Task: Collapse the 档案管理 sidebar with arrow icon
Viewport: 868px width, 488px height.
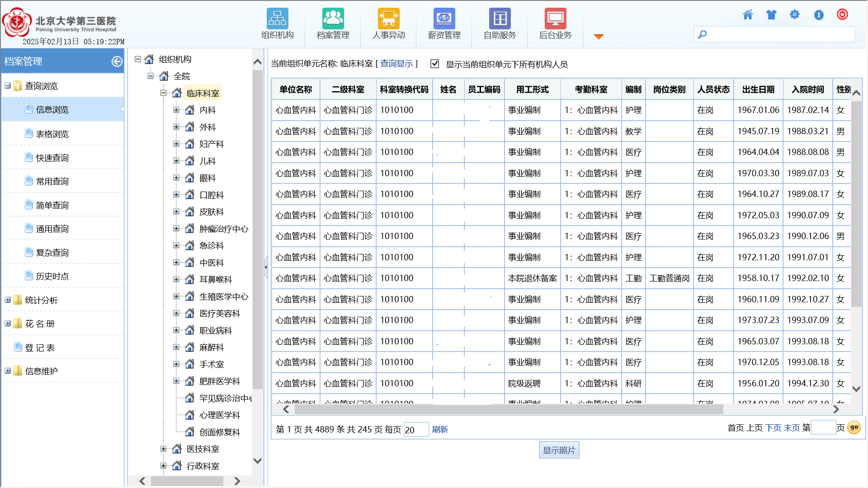Action: coord(117,61)
